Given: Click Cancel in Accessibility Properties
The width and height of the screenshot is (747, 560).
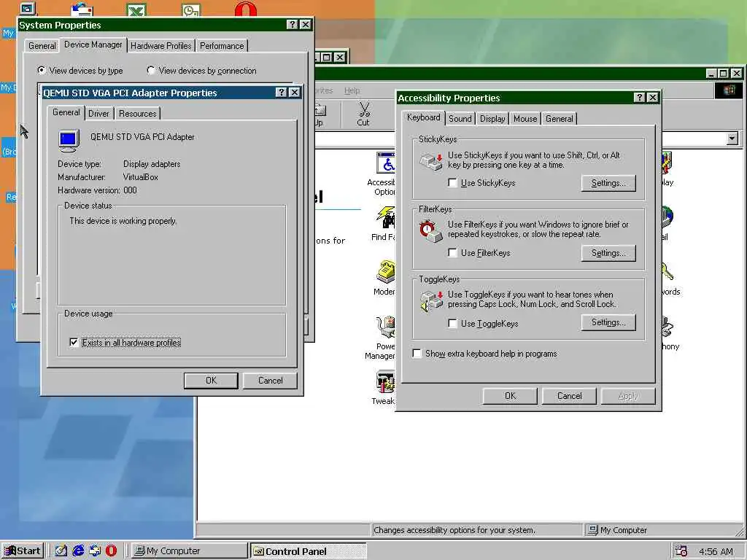Looking at the screenshot, I should 569,396.
